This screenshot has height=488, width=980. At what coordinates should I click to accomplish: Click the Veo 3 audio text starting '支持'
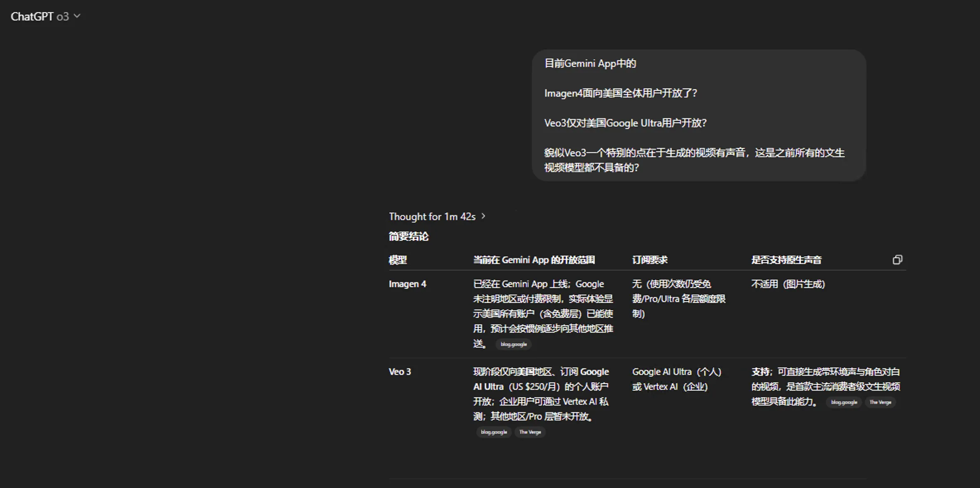pyautogui.click(x=826, y=387)
